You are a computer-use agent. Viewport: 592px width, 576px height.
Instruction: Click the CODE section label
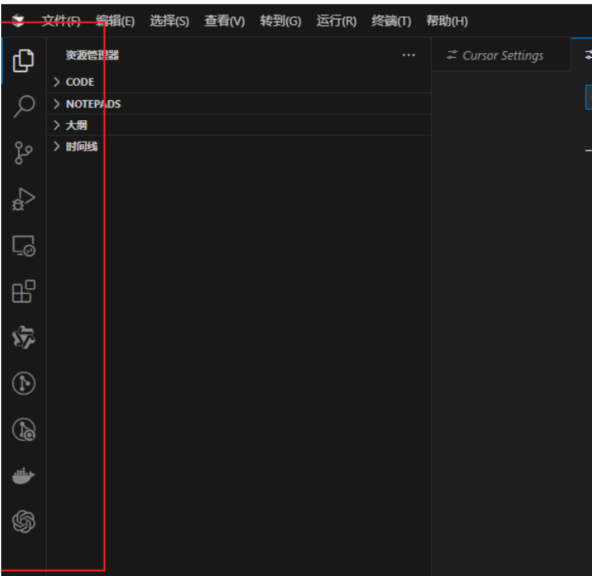tap(80, 82)
